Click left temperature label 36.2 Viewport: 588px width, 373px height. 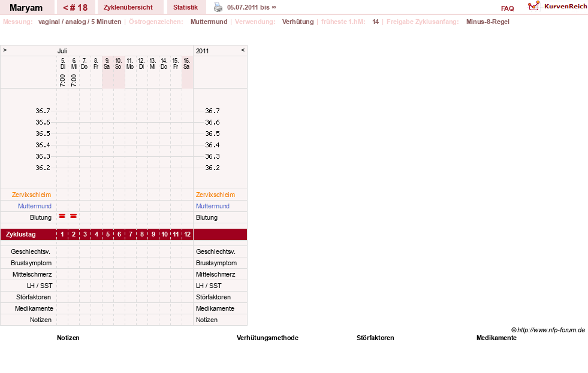(43, 168)
